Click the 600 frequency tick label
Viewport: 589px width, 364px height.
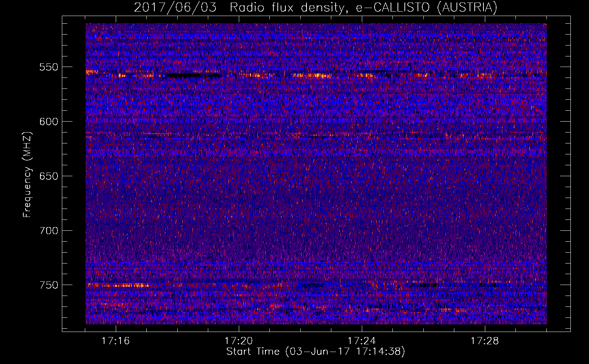(x=49, y=122)
